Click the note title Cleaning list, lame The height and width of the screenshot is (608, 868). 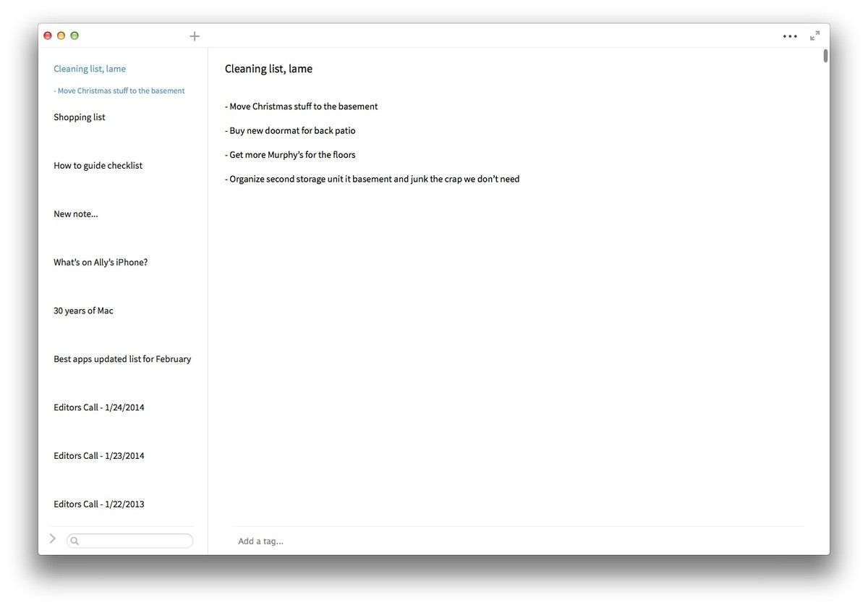pos(268,68)
